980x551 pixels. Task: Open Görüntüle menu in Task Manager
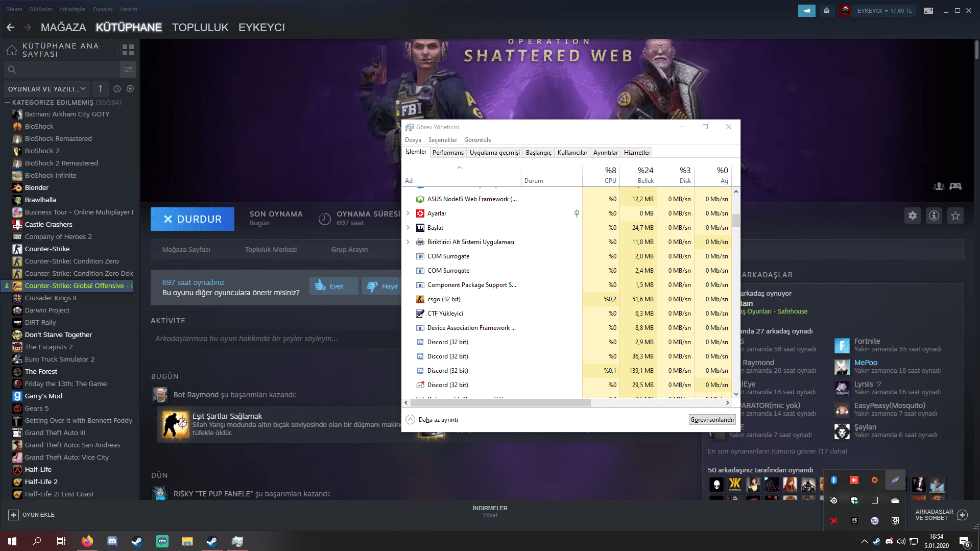(x=477, y=140)
